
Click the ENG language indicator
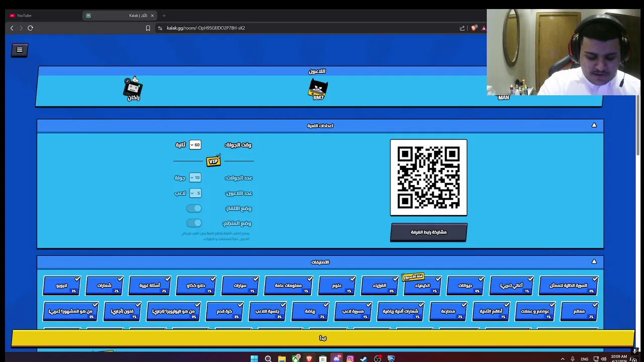(x=584, y=359)
